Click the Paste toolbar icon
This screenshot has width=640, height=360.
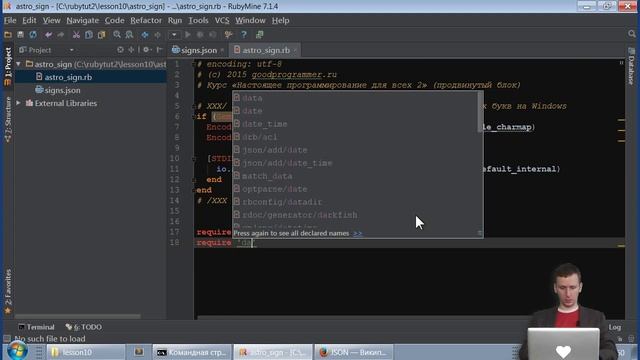[101, 35]
